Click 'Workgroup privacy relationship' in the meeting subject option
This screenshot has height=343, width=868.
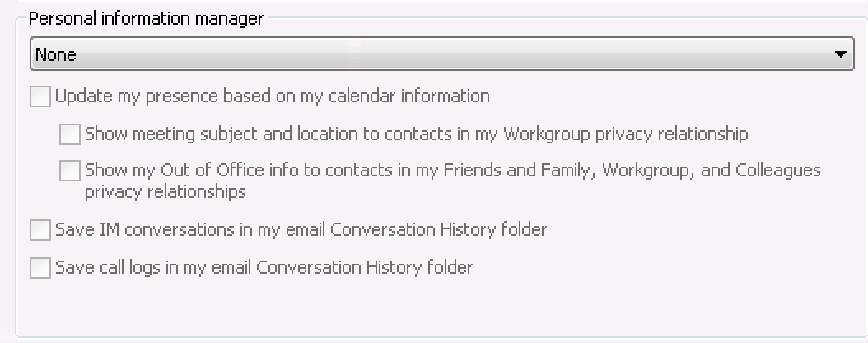[x=626, y=134]
